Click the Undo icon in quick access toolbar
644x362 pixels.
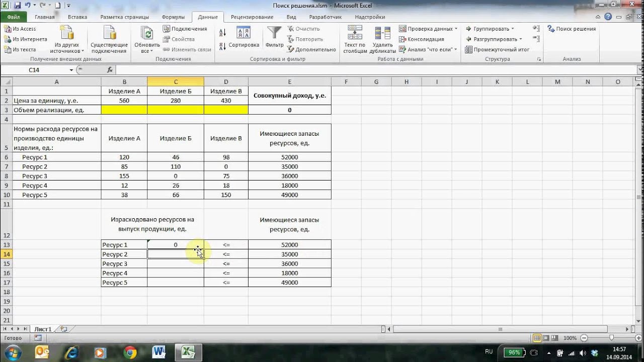pos(28,6)
